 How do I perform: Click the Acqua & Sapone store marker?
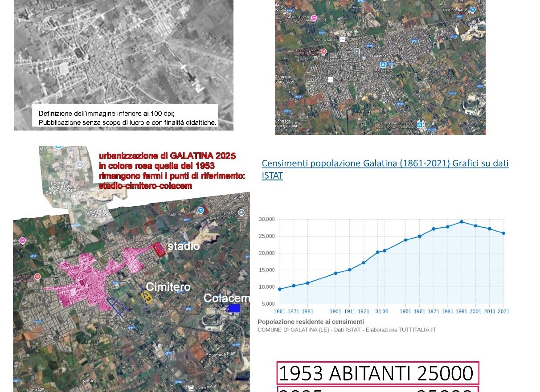tap(342, 39)
